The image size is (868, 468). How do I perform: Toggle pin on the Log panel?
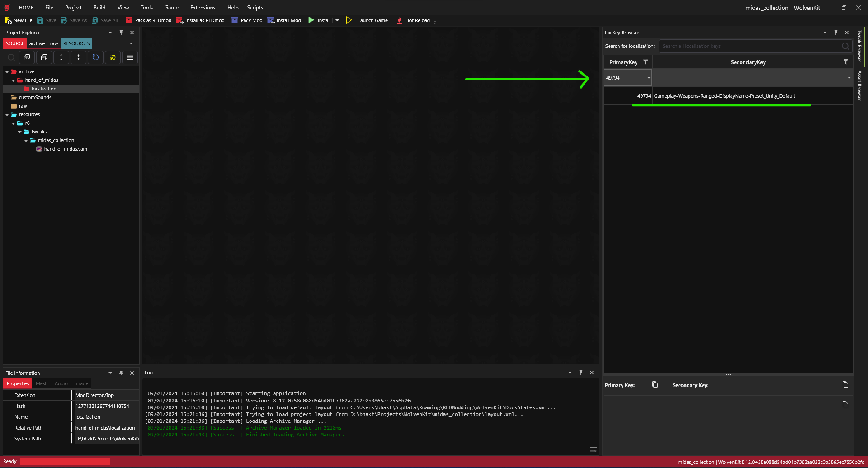(x=581, y=373)
